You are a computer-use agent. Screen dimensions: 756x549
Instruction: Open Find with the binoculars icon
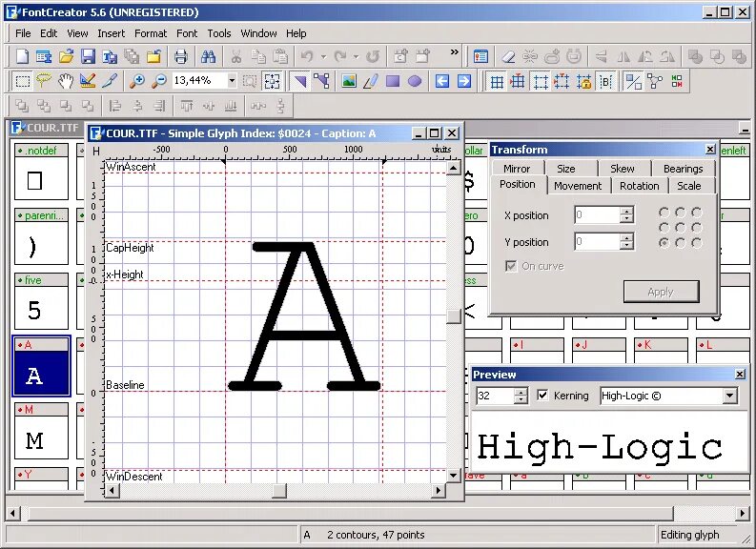click(208, 56)
